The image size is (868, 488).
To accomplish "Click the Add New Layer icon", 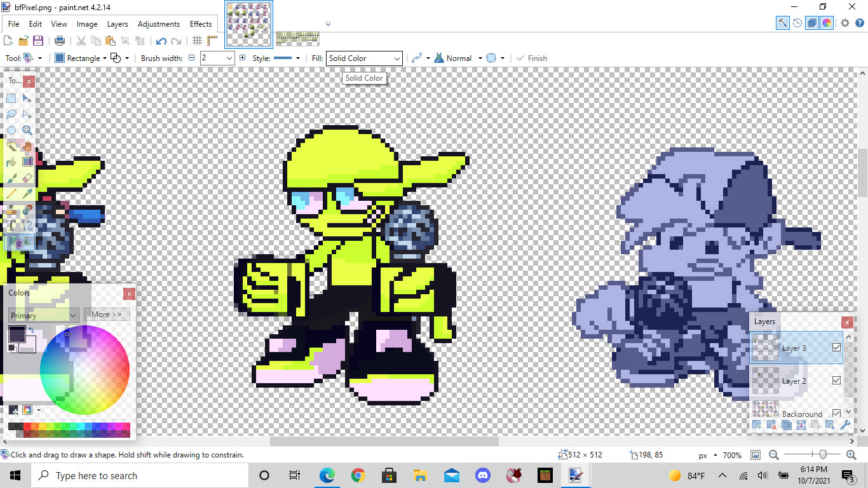I will coord(757,425).
